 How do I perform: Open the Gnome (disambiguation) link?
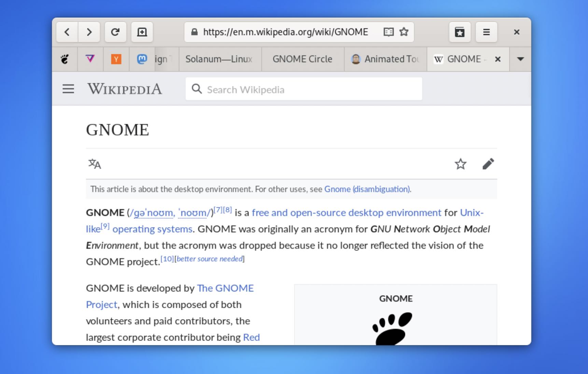pos(367,189)
